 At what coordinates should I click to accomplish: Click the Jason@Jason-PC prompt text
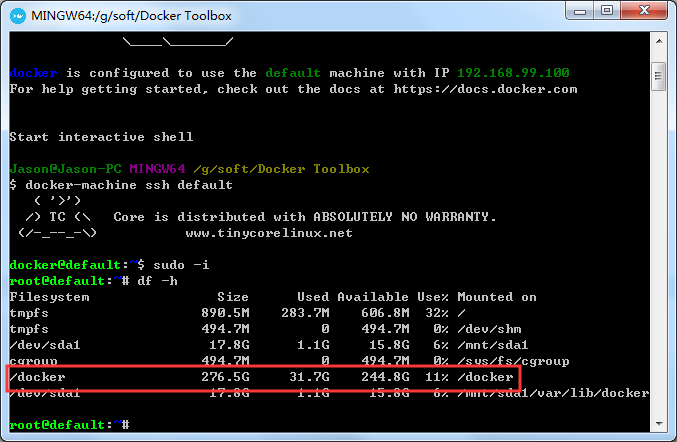pos(66,169)
